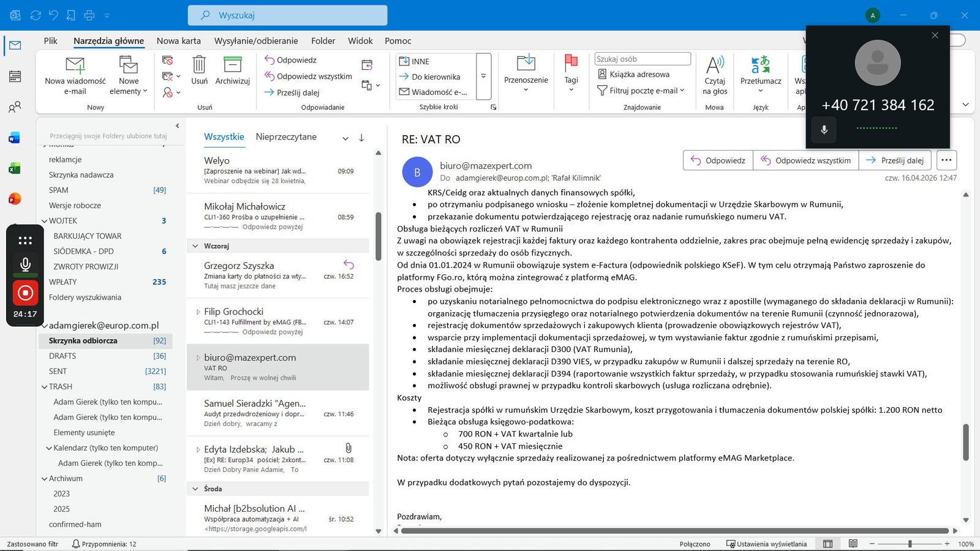Collapse the WOJTEK folder tree

(x=44, y=221)
